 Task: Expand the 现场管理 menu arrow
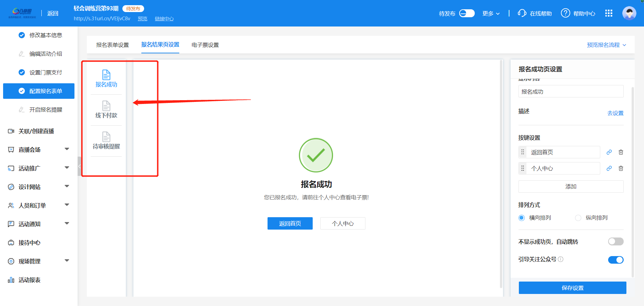point(67,261)
